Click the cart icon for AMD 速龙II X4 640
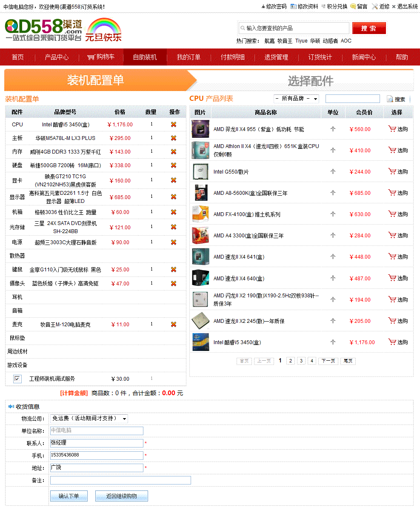This screenshot has width=420, height=513. click(x=392, y=278)
